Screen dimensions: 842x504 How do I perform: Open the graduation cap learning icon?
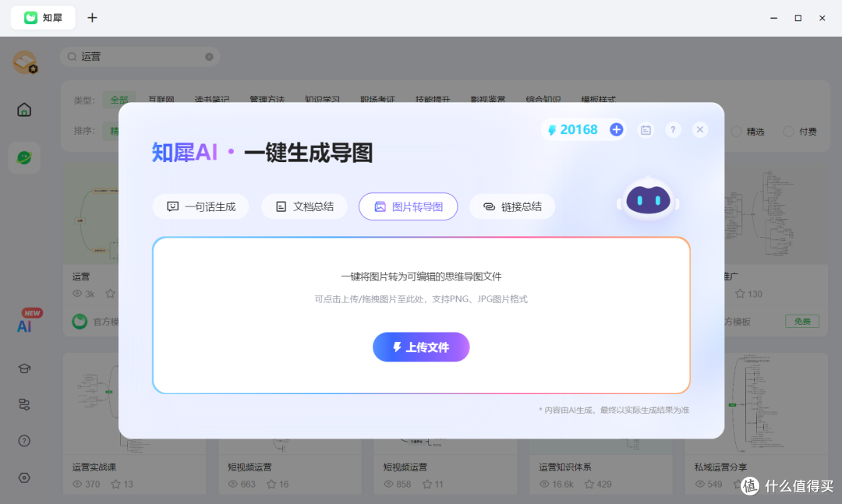click(24, 368)
